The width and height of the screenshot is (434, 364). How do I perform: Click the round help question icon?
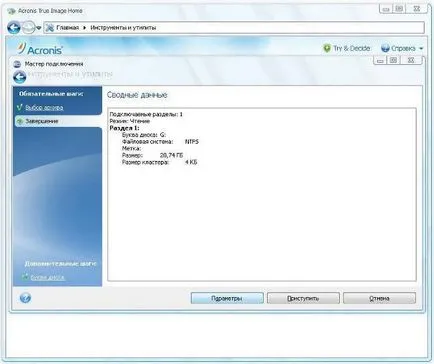(x=25, y=298)
